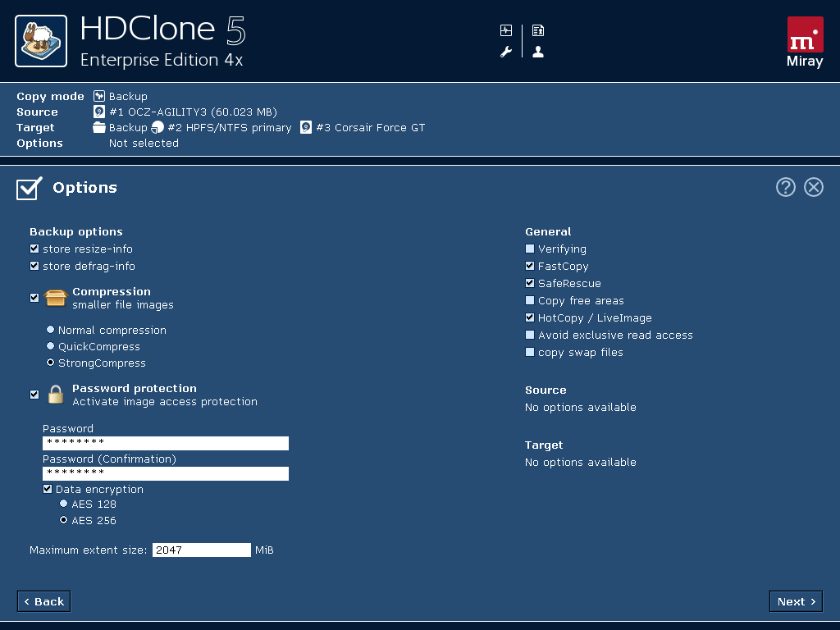
Task: Click the Next button
Action: 796,601
